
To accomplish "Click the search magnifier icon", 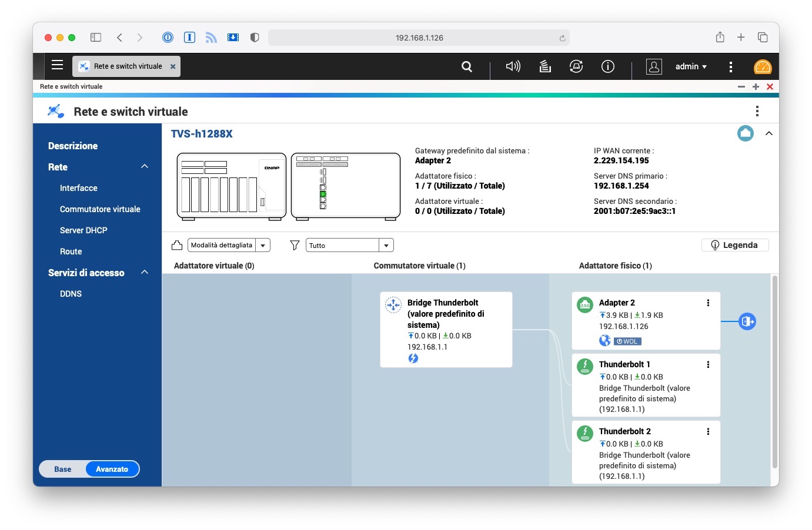I will (467, 66).
